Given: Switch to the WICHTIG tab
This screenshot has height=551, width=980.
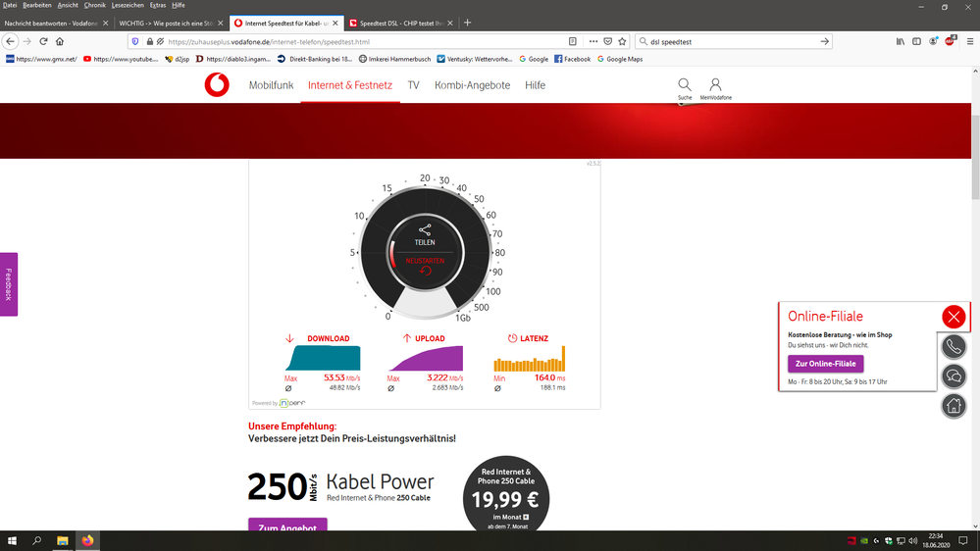Looking at the screenshot, I should pyautogui.click(x=166, y=24).
